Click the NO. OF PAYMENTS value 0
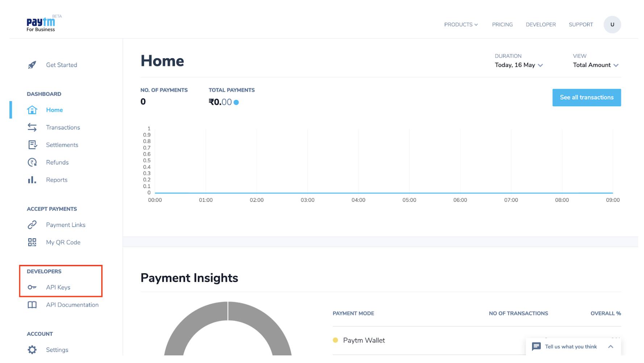Screen dimensions: 644x363 tap(143, 102)
